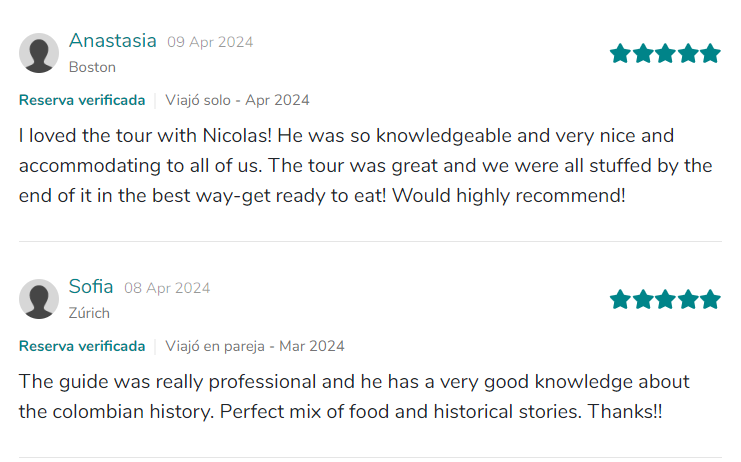Screen dimensions: 741x462
Task: Click Sofia's profile avatar icon
Action: coord(39,299)
